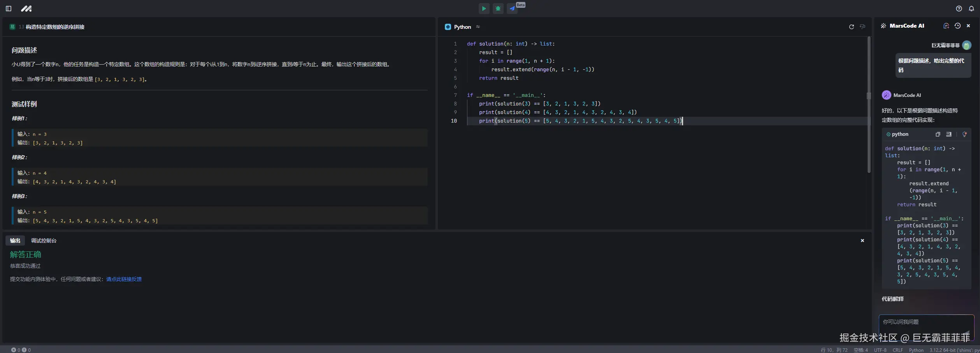The width and height of the screenshot is (980, 353).
Task: Switch to the 调试控制台 tab
Action: pos(44,241)
